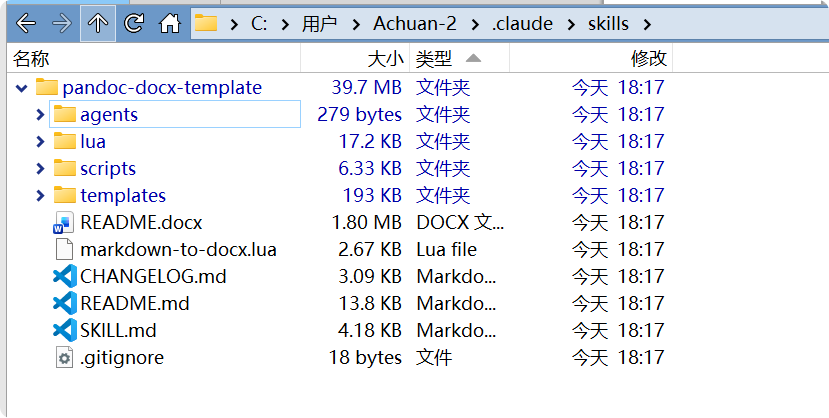
Task: Open breadcrumb arrow after Achuan-2
Action: tap(475, 24)
